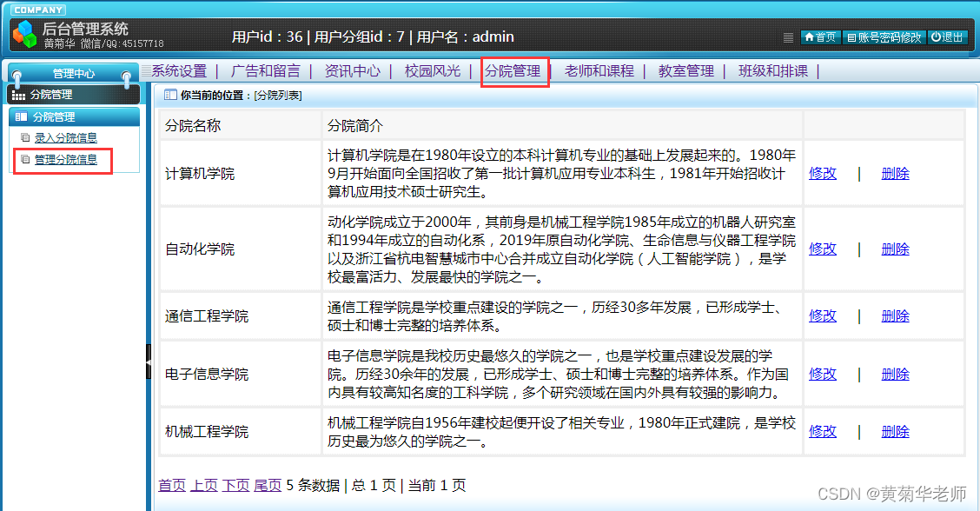Click the 退出 logout button

(x=947, y=37)
